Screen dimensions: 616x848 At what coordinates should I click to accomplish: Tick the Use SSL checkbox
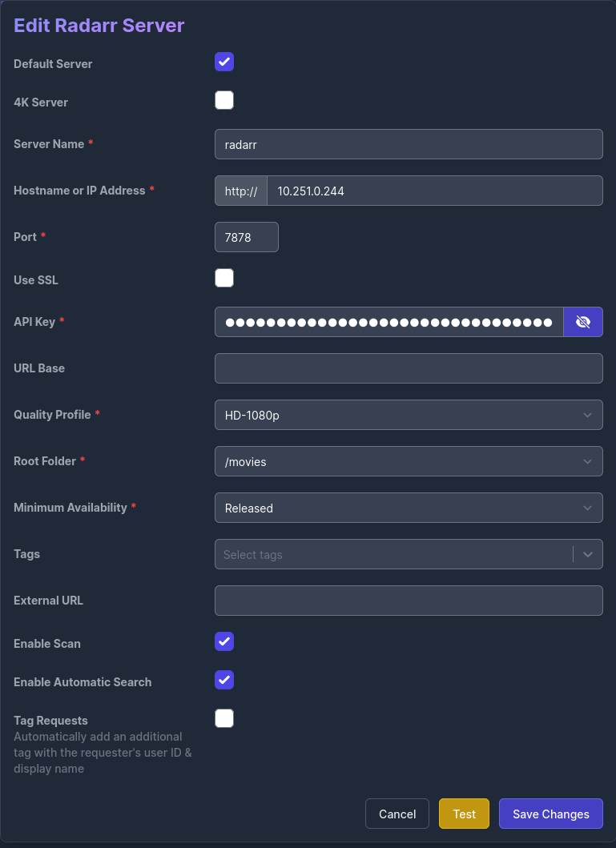[x=224, y=278]
